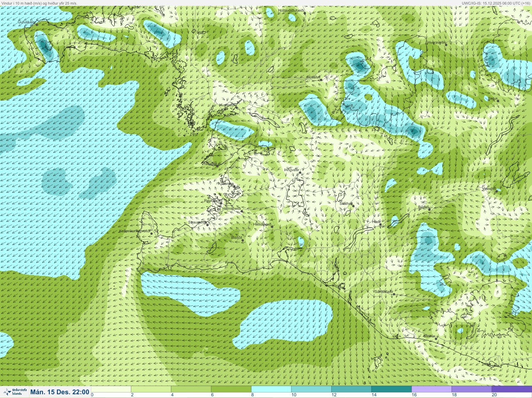
Task: Pick the 10–12 m/s cyan legend color
Action: click(311, 389)
